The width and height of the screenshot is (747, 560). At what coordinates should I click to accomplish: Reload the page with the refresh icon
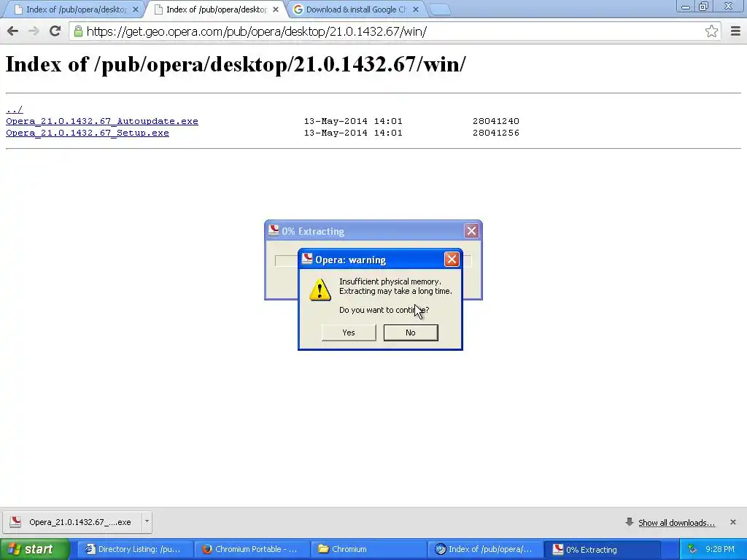[x=55, y=31]
